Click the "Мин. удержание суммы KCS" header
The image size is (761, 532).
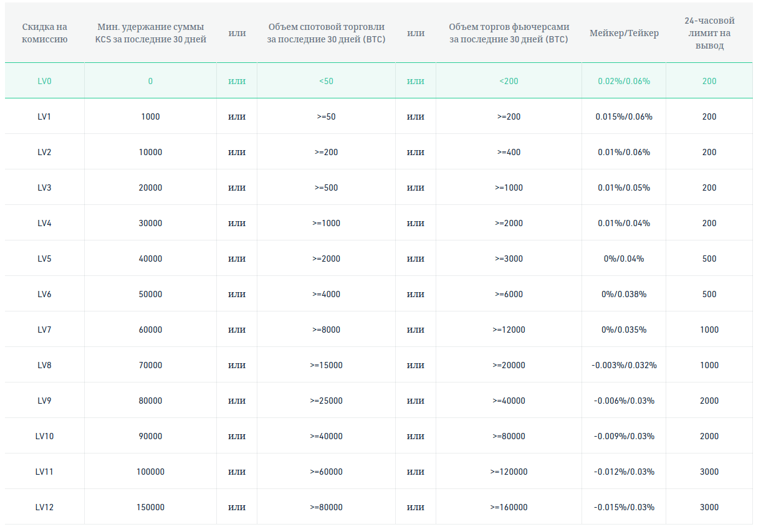pos(150,33)
